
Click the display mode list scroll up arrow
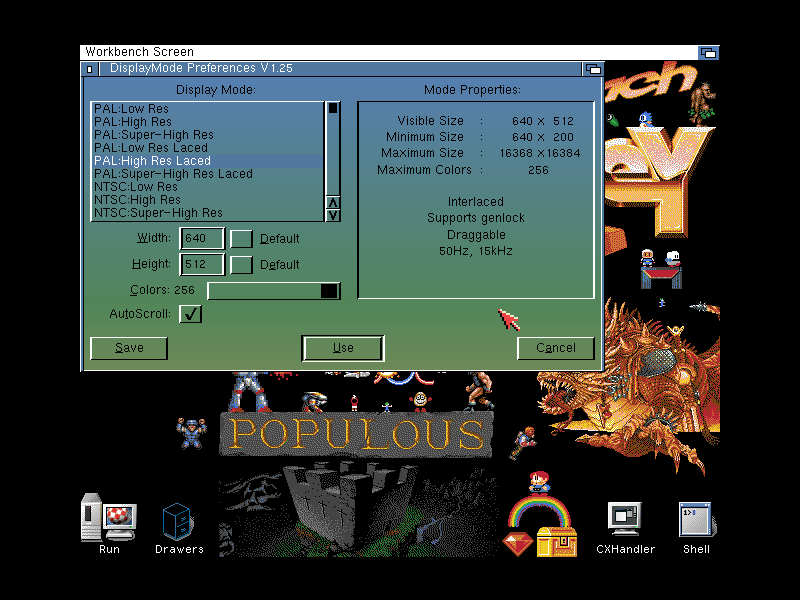(333, 203)
